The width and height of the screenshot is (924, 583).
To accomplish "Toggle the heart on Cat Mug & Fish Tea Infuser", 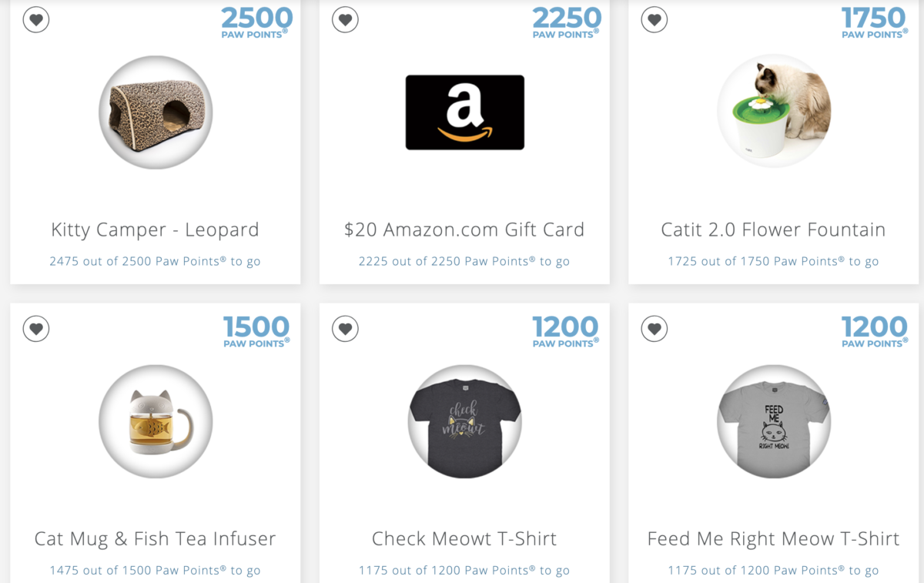I will tap(35, 329).
